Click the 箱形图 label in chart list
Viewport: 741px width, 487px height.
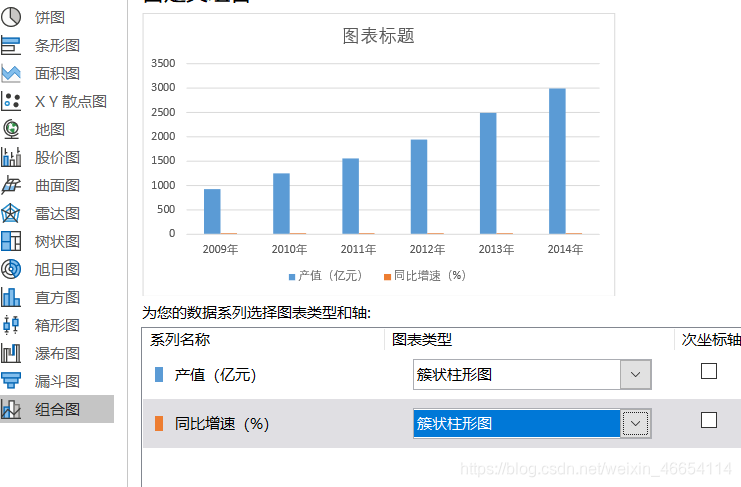[x=57, y=325]
